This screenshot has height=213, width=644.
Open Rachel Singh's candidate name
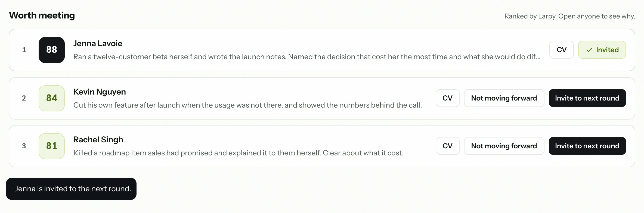pos(98,140)
